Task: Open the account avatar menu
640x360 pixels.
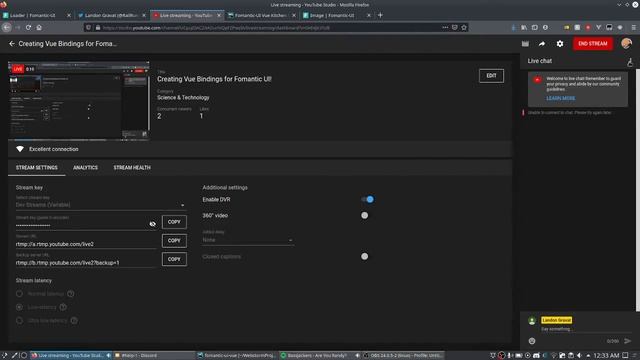Action: pos(626,43)
